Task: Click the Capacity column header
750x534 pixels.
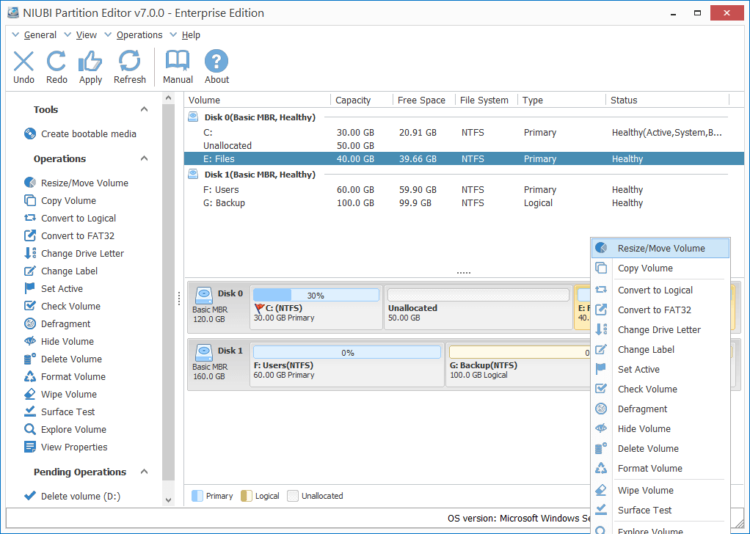Action: click(x=361, y=100)
